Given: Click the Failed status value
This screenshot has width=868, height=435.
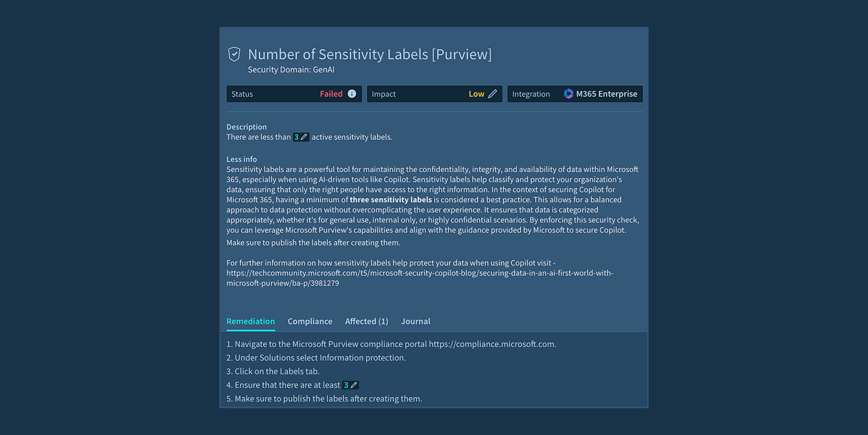Looking at the screenshot, I should click(x=331, y=94).
